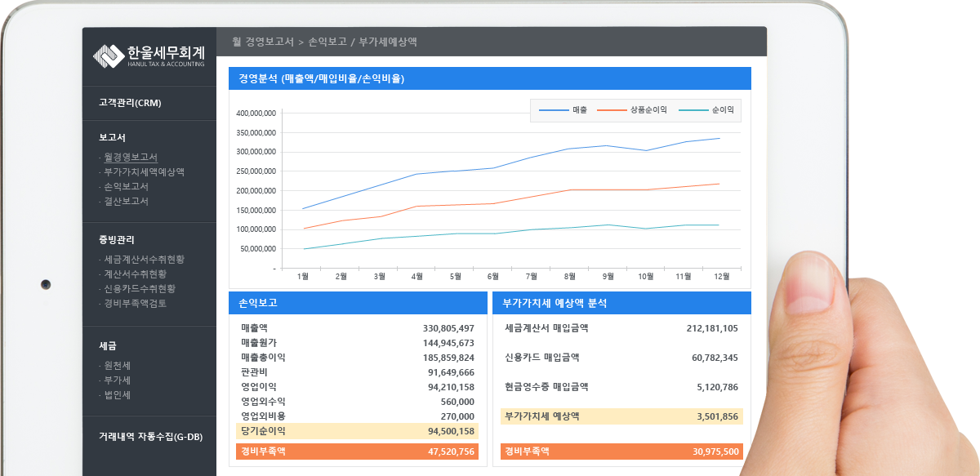Click the 매출총이익 row label

point(263,358)
